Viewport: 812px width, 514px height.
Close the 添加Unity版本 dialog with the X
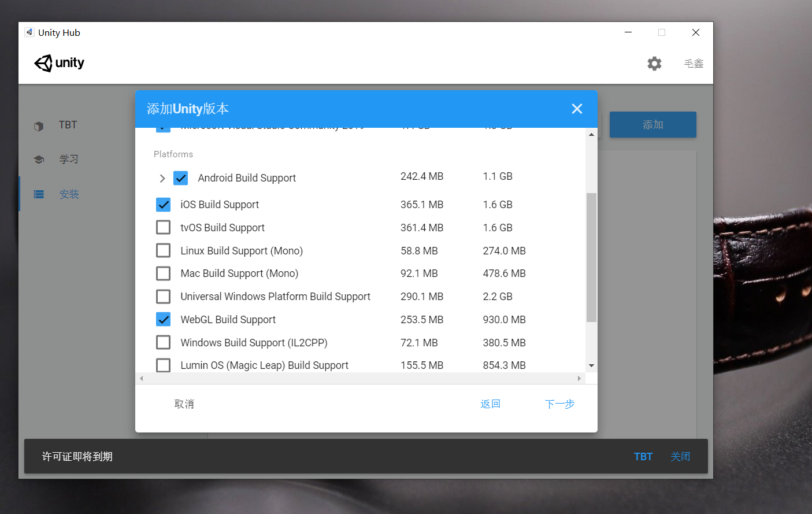click(x=577, y=109)
